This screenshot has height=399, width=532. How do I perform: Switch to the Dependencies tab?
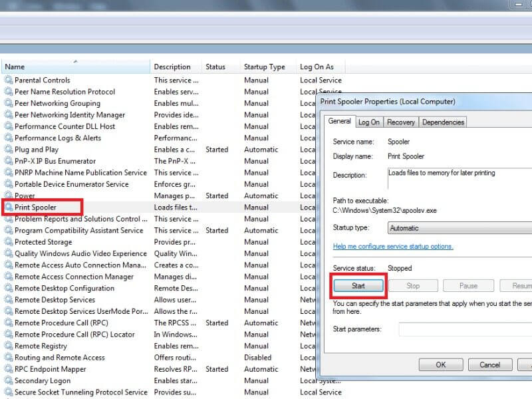[443, 122]
